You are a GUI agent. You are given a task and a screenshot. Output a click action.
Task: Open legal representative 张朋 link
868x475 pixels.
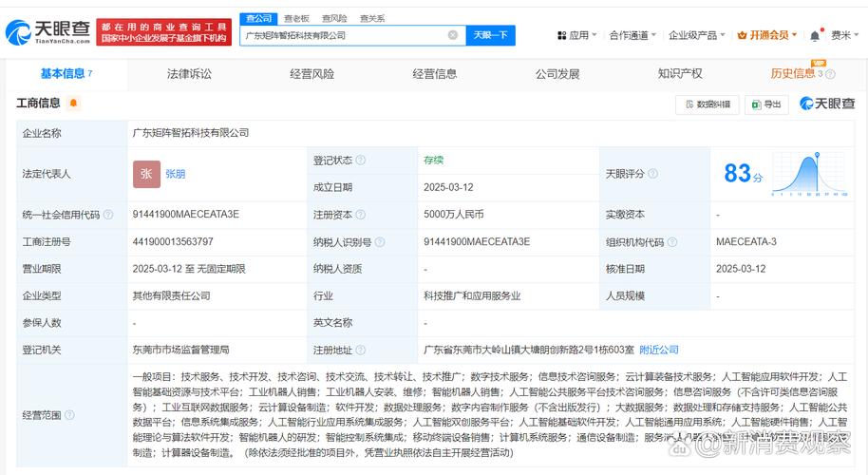pos(176,174)
